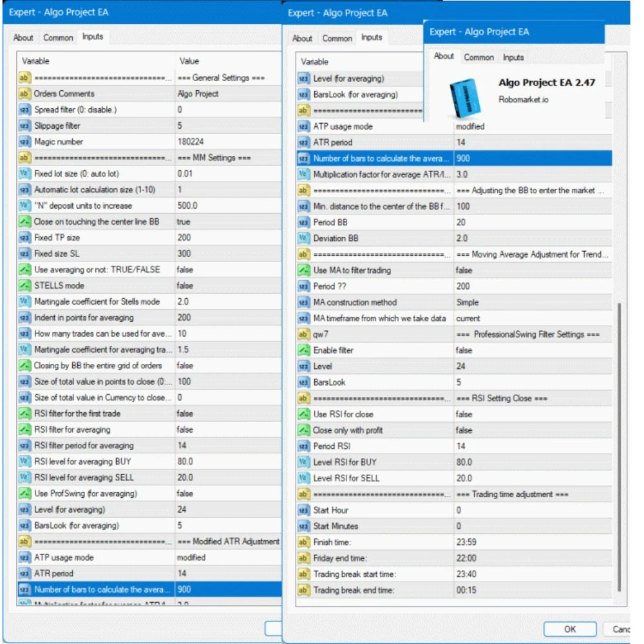The width and height of the screenshot is (644, 644).
Task: Confirm settings with the OK button
Action: pos(570,629)
